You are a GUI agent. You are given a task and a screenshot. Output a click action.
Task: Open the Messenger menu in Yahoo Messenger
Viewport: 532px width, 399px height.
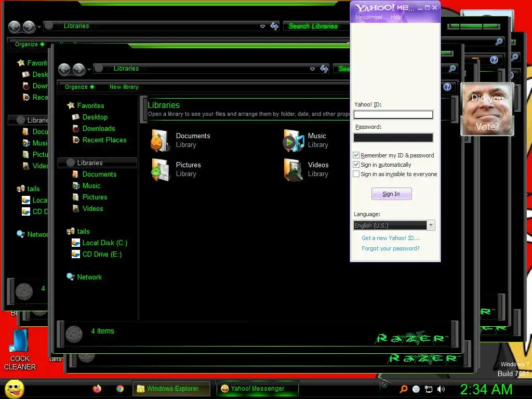368,17
